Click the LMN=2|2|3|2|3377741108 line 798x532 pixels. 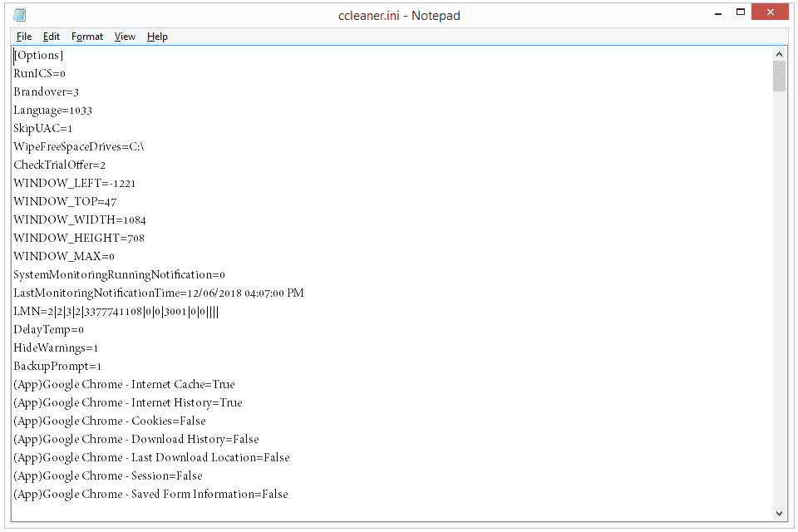click(116, 312)
